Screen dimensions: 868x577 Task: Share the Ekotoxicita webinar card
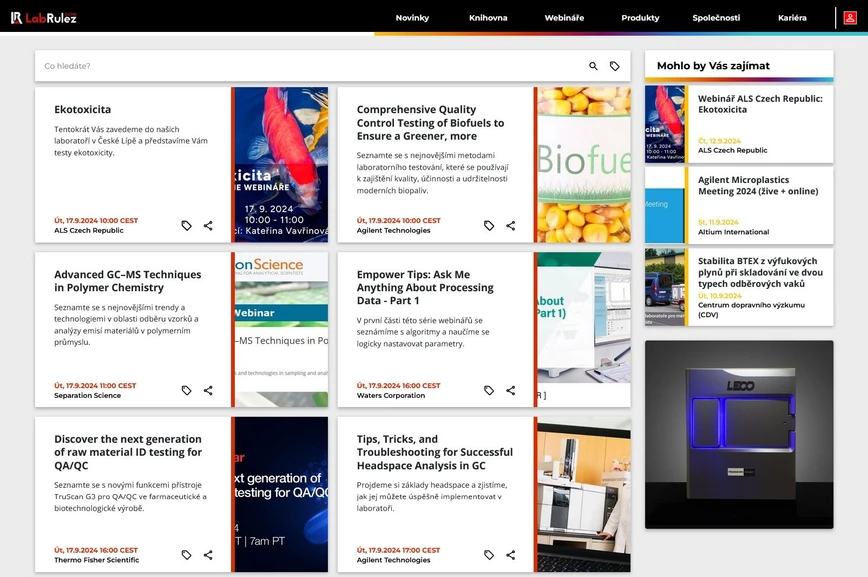click(208, 226)
